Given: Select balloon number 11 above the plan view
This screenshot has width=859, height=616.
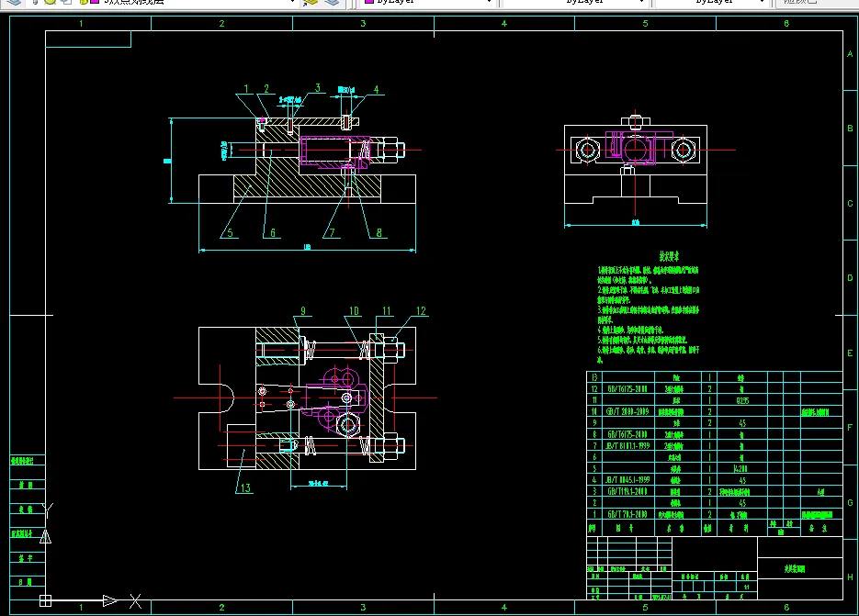Looking at the screenshot, I should pyautogui.click(x=387, y=311).
